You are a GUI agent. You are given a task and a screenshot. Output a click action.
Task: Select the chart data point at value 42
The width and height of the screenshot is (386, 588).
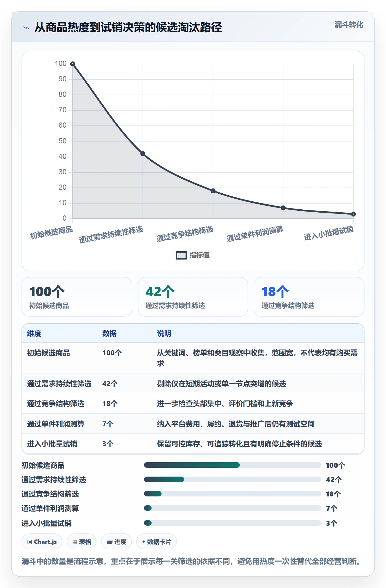pos(143,154)
